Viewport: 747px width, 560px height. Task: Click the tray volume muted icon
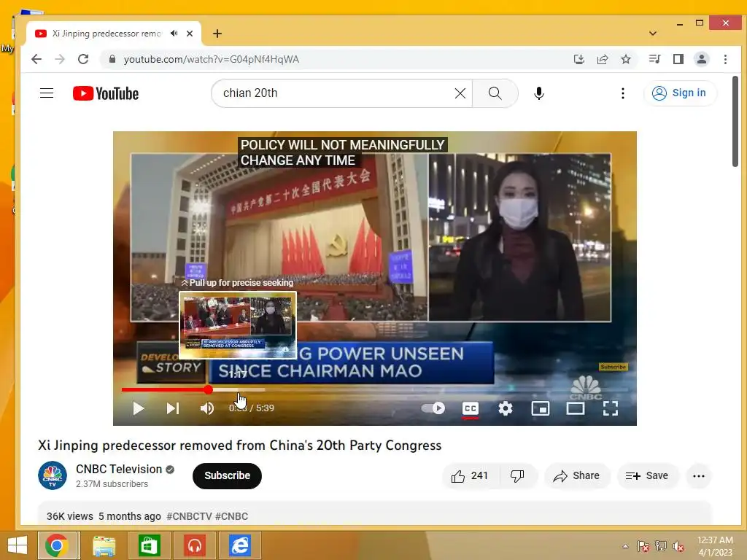point(678,546)
